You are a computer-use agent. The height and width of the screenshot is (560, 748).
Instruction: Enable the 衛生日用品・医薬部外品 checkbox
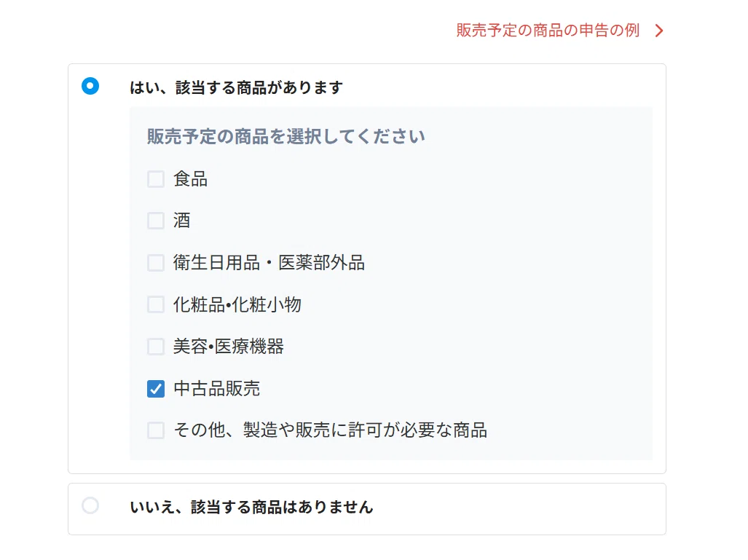tap(156, 263)
